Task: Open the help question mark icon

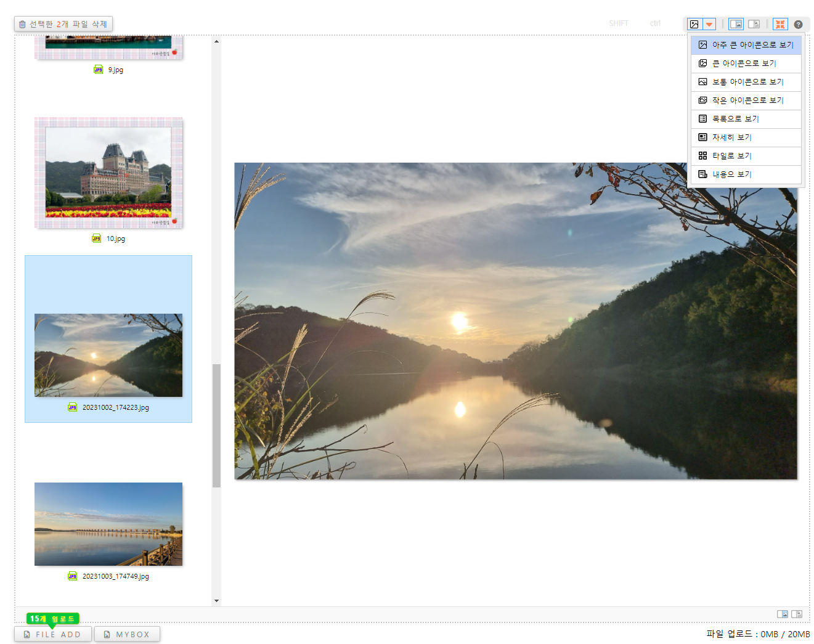Action: coord(798,24)
